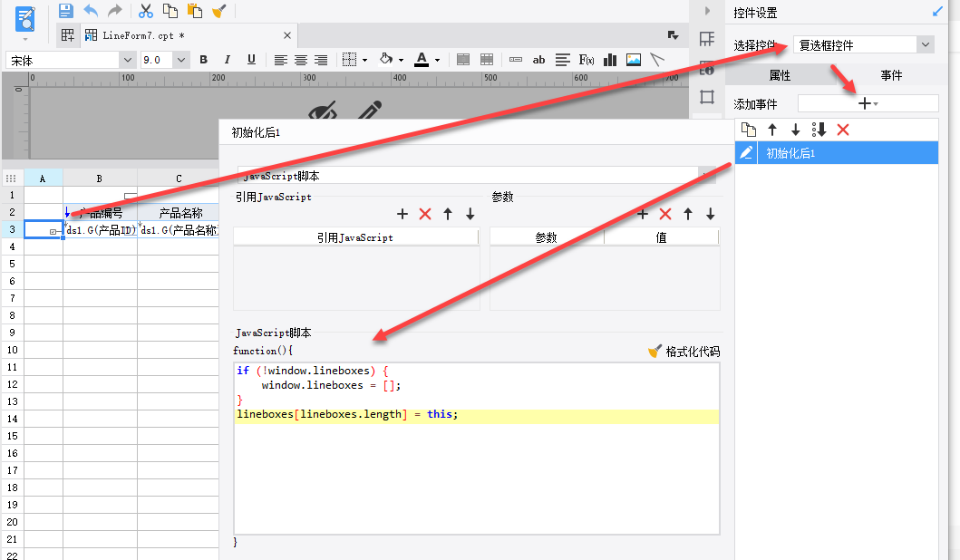Click the insert slope line icon
Viewport: 960px width, 560px height.
(657, 60)
